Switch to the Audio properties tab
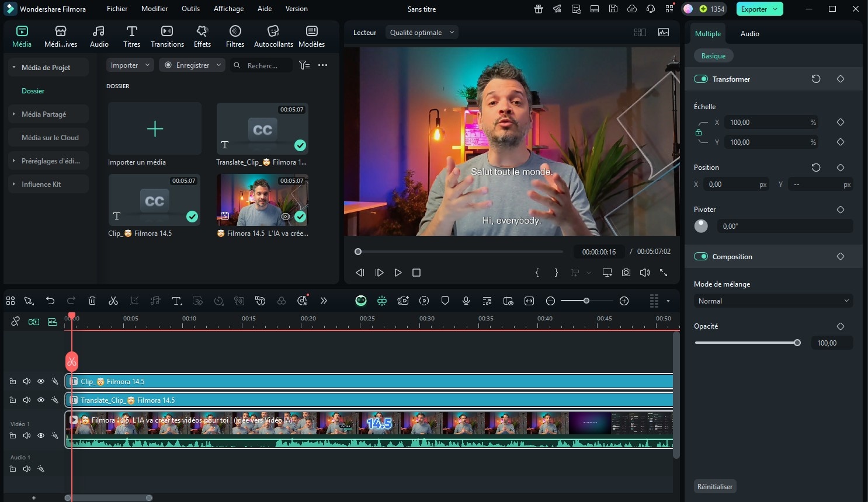Screen dimensions: 868x502 749,34
